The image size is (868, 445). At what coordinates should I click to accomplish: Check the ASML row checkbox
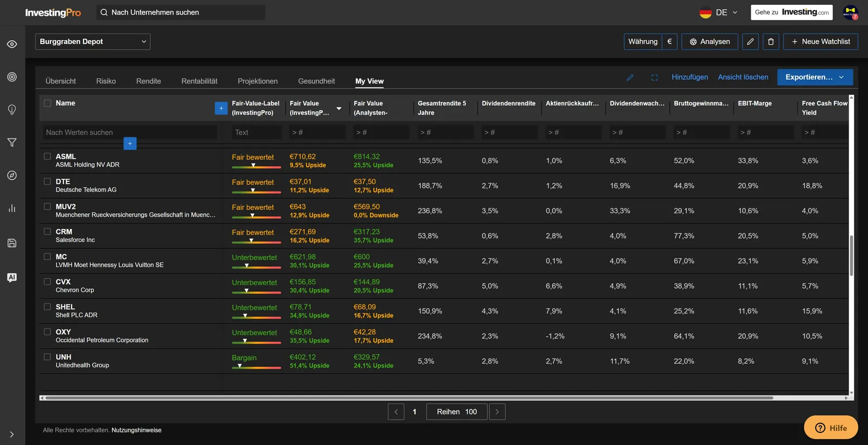(48, 156)
